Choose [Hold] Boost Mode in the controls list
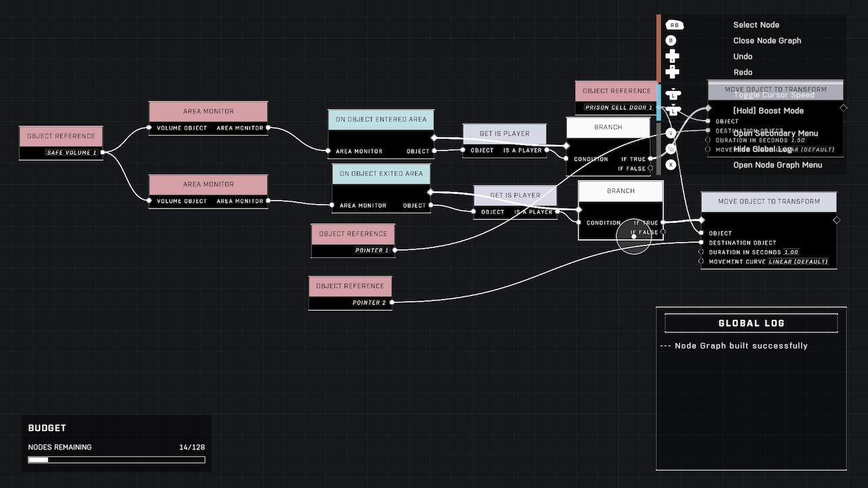Image resolution: width=868 pixels, height=488 pixels. tap(768, 110)
